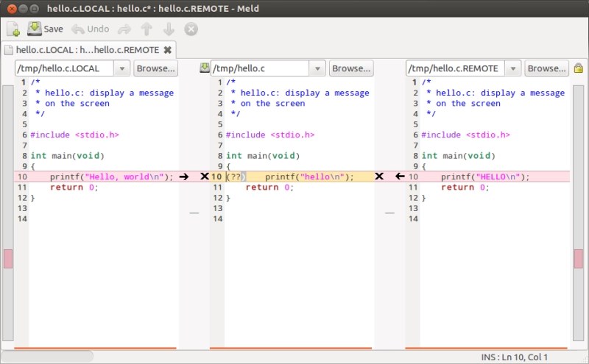Click the LOCAL pane horizontal scrollbar
This screenshot has height=364, width=589.
96,349
